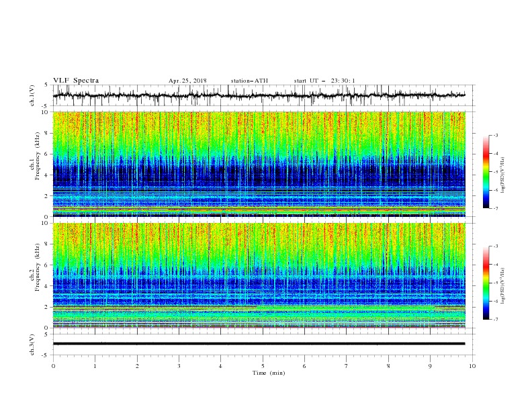Click the lower color bar for ch.2

[486, 283]
